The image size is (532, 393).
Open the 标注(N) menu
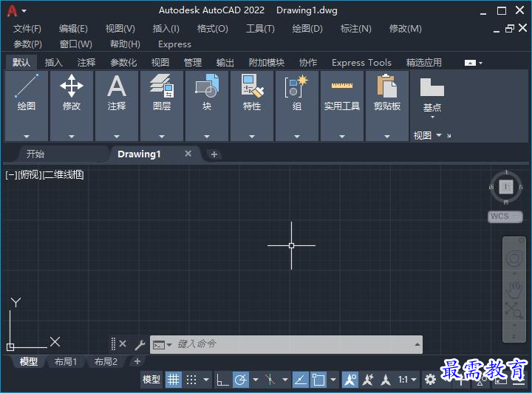tap(356, 29)
